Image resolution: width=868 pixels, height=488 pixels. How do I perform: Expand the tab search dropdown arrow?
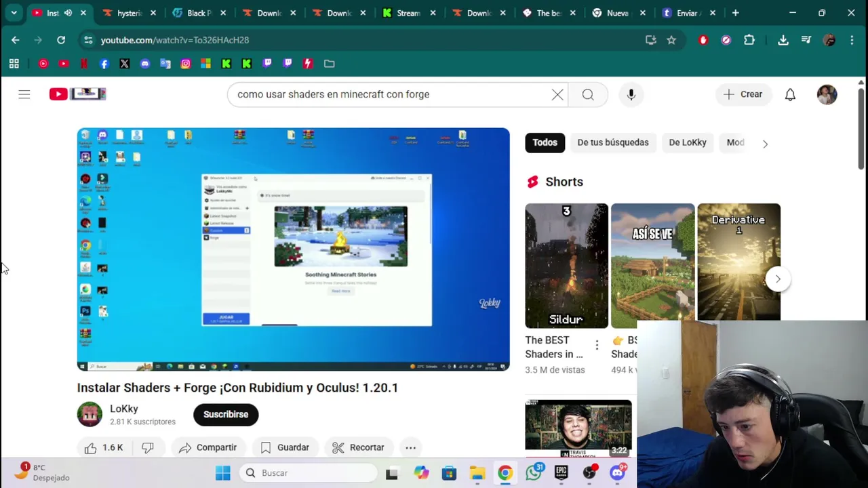[x=14, y=13]
